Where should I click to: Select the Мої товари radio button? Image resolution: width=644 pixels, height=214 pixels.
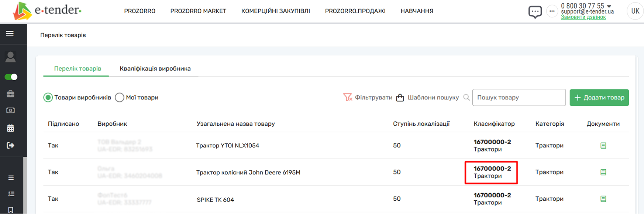(119, 98)
